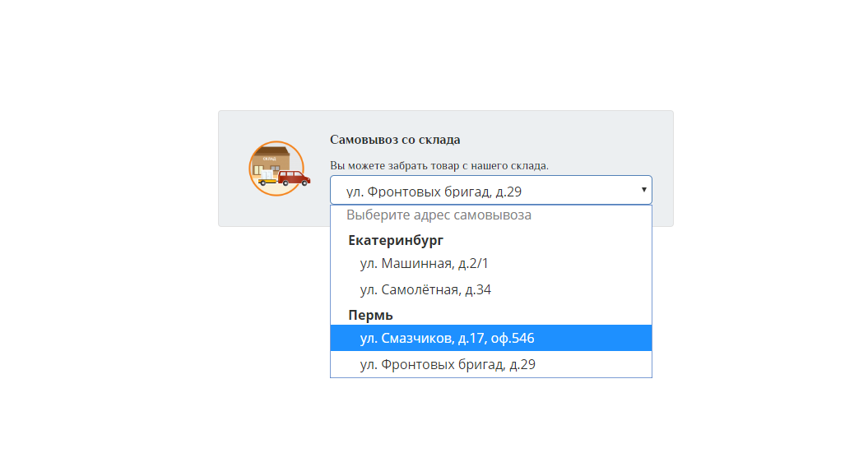Pick highlighted ул. Смазчиков, д.17, оф.546
Screen dimensions: 868x462
pos(491,338)
